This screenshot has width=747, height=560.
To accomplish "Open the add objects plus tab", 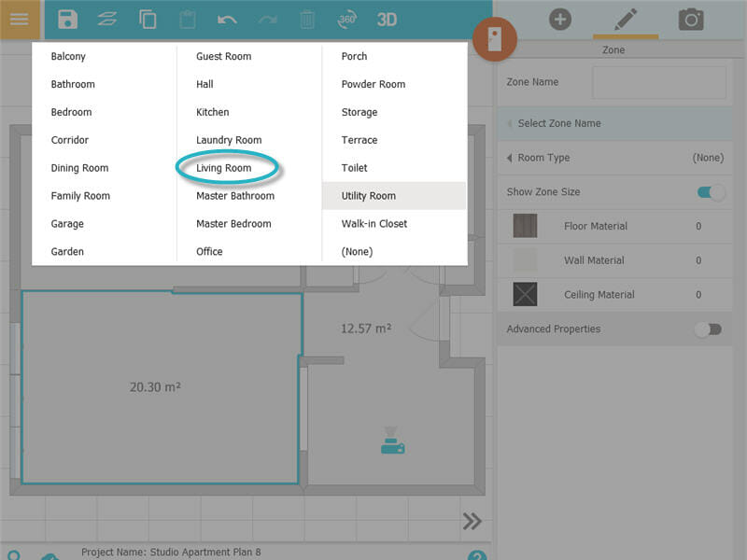I will point(560,19).
